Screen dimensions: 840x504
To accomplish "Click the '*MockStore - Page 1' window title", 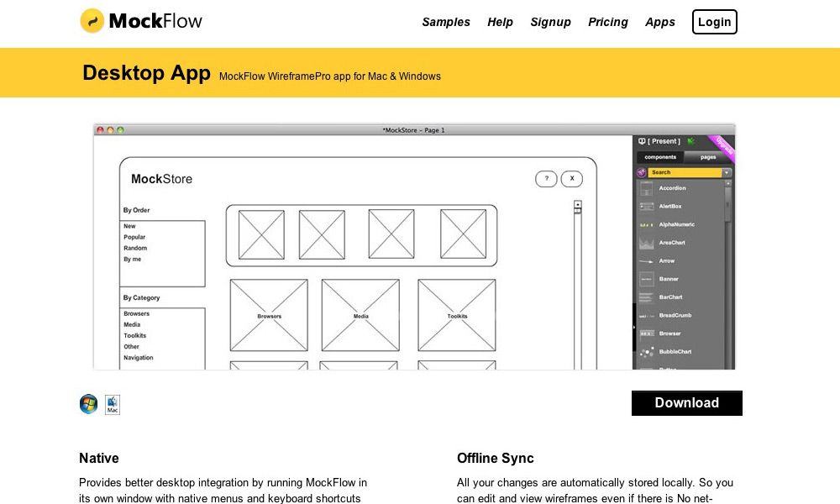I will pos(413,130).
